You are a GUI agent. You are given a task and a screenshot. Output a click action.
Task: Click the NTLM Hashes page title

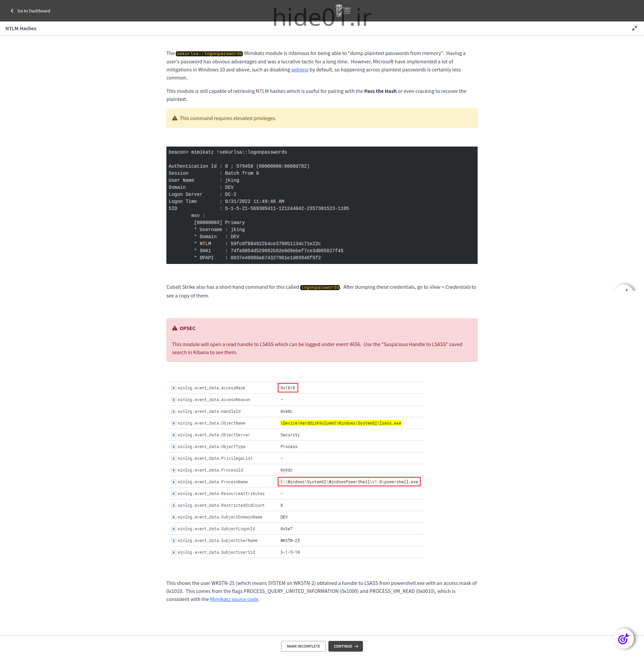click(21, 29)
